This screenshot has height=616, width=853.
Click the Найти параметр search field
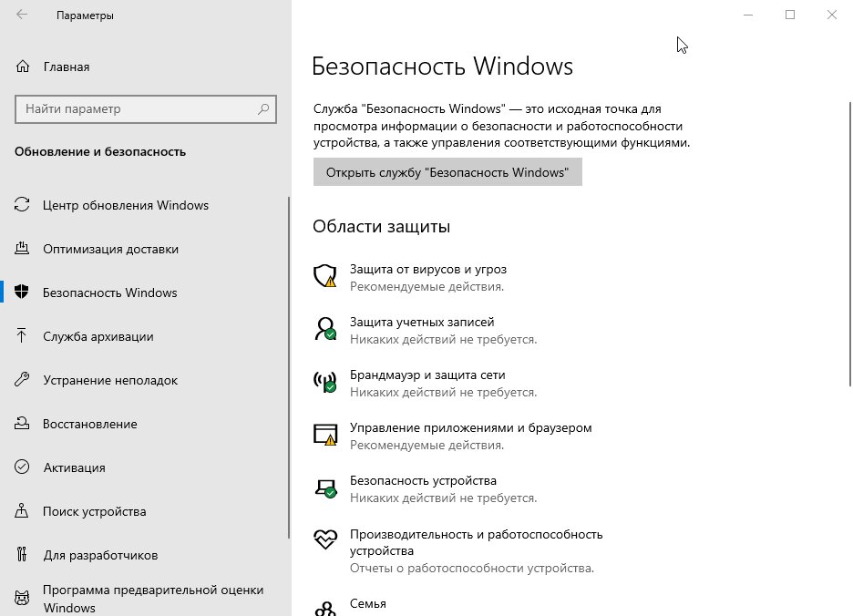coord(146,108)
